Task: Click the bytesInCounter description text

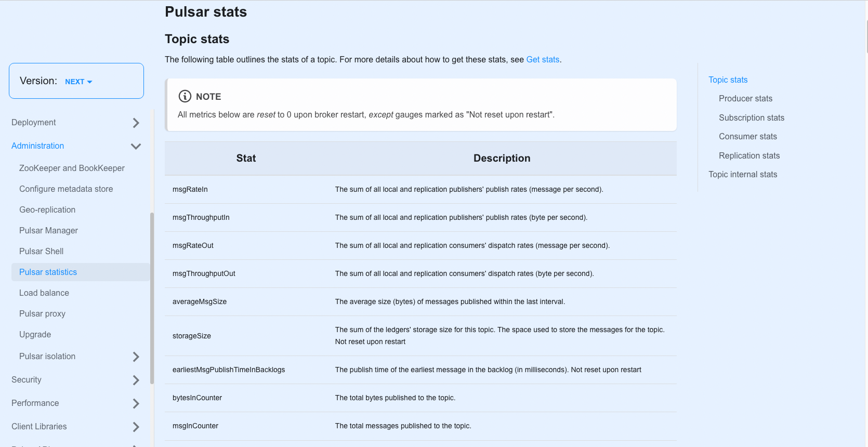Action: point(395,398)
